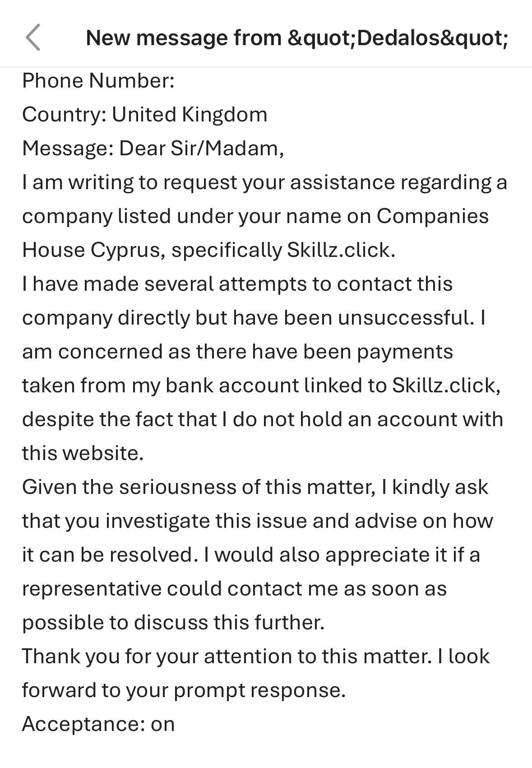
Task: Tap the 'Acceptance: on' line
Action: pos(98,724)
